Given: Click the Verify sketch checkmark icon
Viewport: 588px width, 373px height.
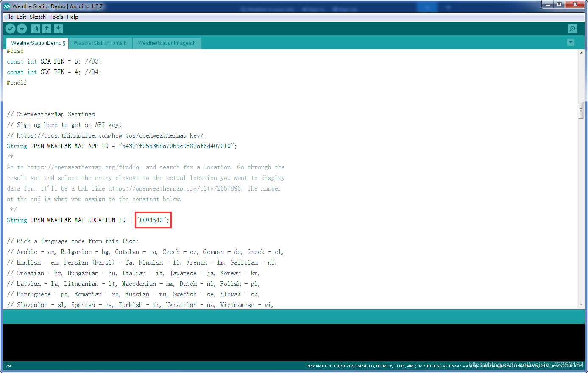Looking at the screenshot, I should (11, 28).
